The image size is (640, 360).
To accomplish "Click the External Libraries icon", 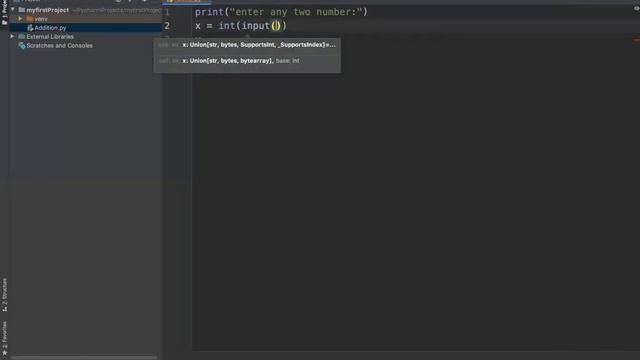I will click(22, 37).
